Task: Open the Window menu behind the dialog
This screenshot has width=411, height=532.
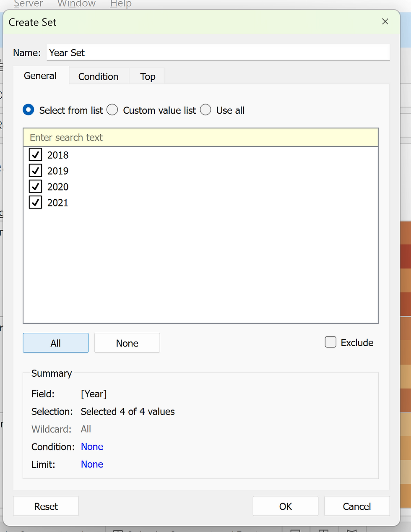Action: pyautogui.click(x=76, y=4)
